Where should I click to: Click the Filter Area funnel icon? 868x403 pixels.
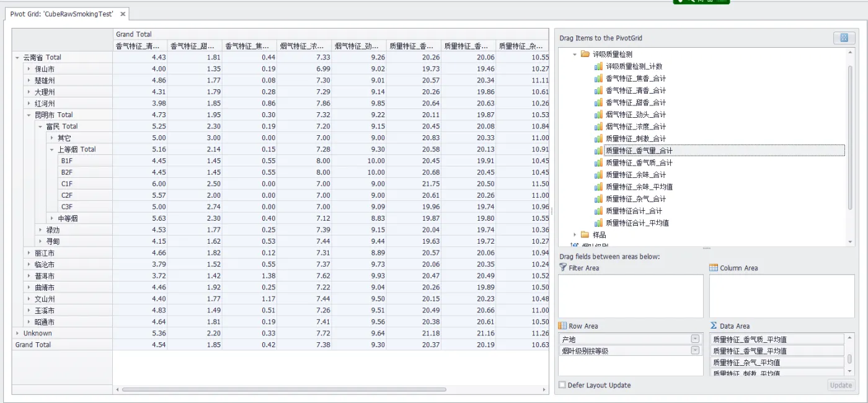563,268
